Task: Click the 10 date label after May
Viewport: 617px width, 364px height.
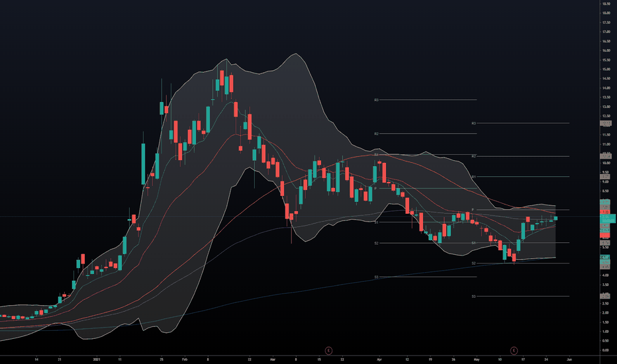Action: tap(500, 359)
